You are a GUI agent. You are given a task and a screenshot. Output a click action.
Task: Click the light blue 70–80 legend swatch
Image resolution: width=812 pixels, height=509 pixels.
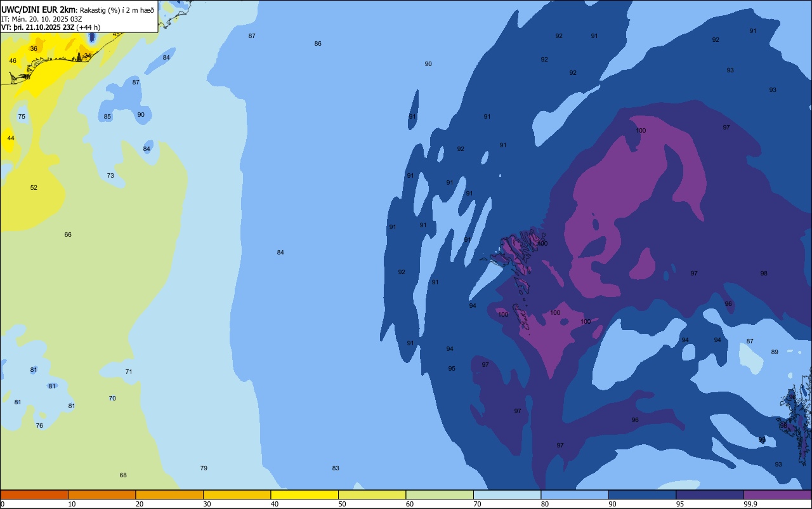click(507, 494)
